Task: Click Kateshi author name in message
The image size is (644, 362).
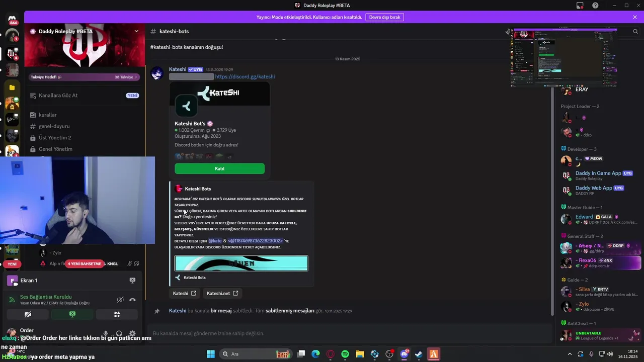Action: click(178, 69)
